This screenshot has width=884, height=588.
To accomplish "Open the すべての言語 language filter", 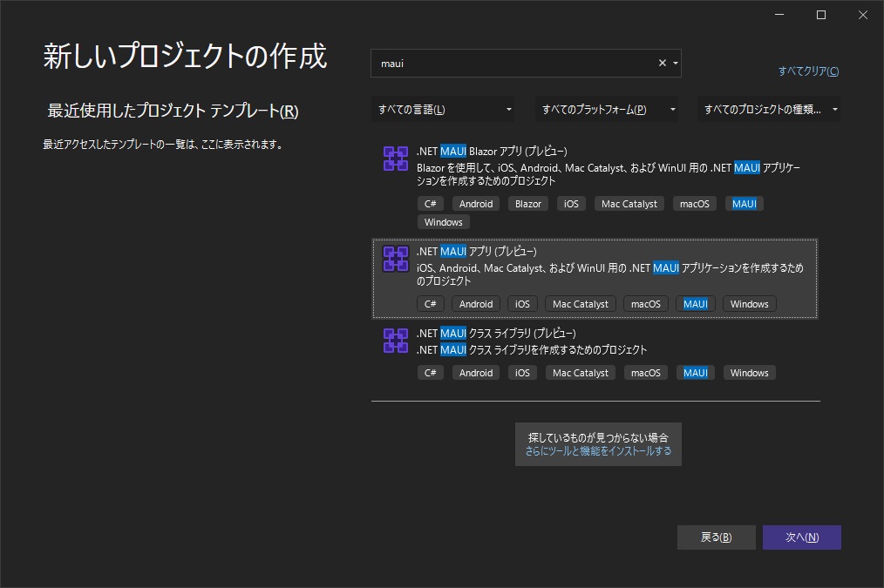I will click(x=443, y=109).
